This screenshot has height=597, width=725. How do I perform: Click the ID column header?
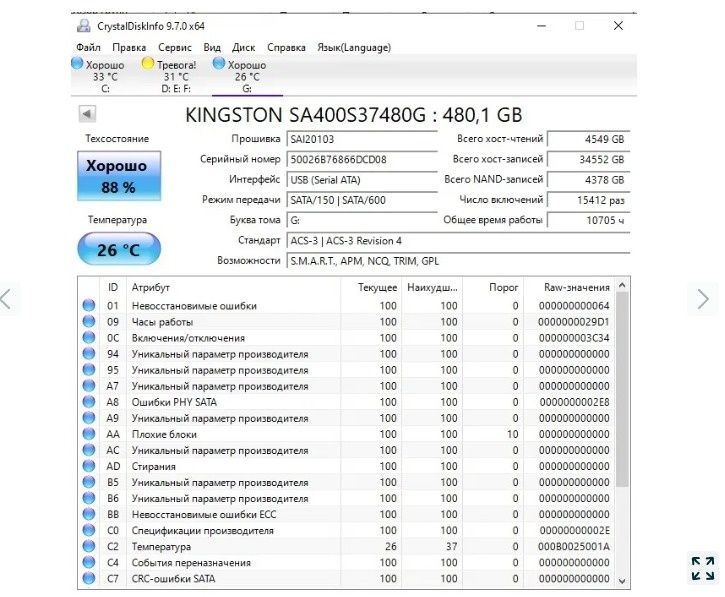(x=113, y=288)
